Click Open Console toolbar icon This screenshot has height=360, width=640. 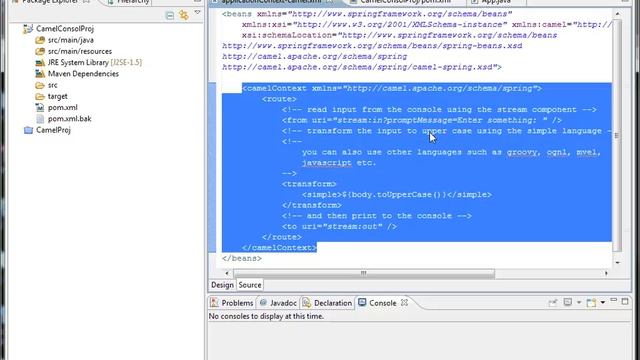point(591,303)
